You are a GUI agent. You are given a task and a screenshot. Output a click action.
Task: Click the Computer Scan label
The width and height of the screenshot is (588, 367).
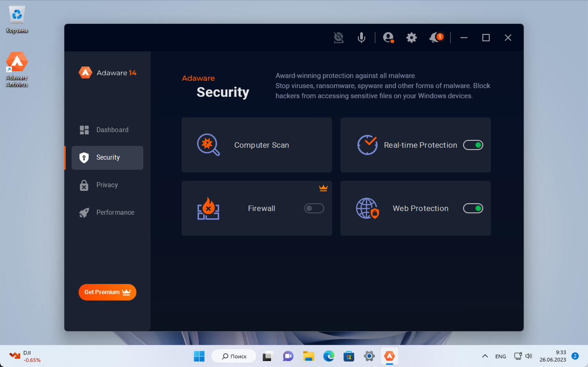(261, 145)
